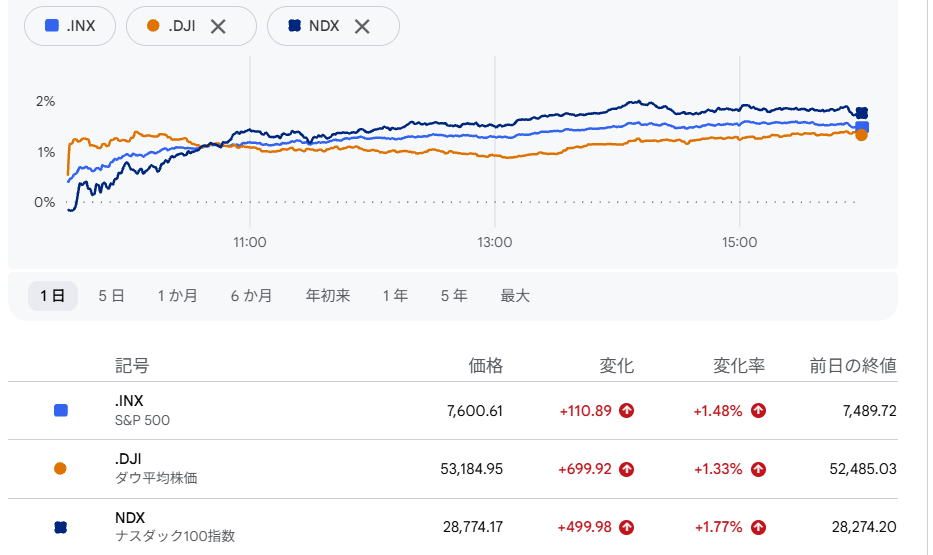Image resolution: width=933 pixels, height=555 pixels.
Task: Open the NDX ナスダック100指数 row
Action: coord(453,527)
